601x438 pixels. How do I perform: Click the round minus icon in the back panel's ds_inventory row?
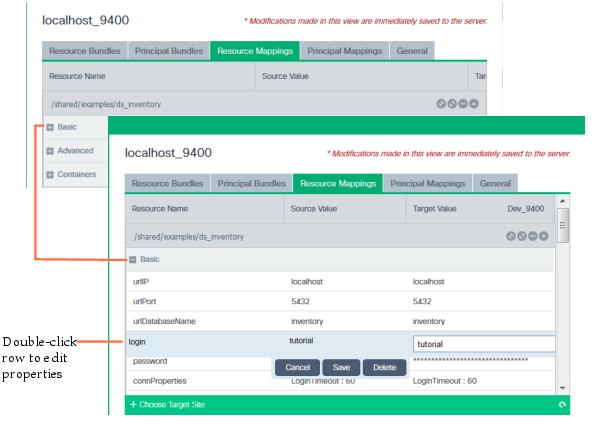tap(463, 103)
